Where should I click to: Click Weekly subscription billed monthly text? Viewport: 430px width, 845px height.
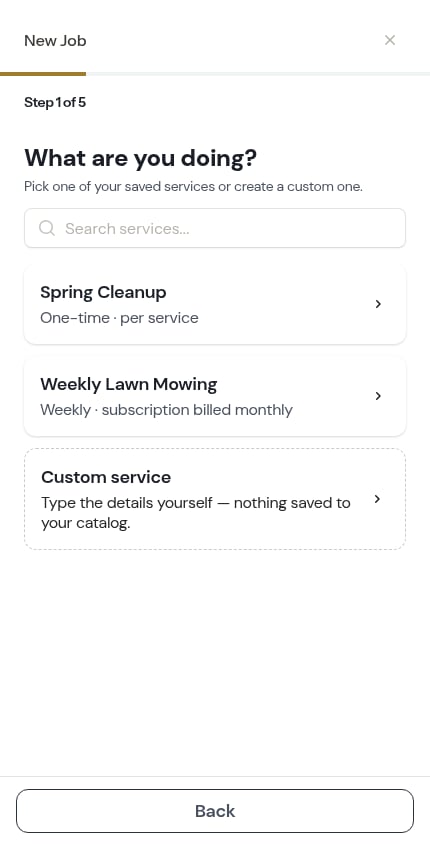pos(167,410)
